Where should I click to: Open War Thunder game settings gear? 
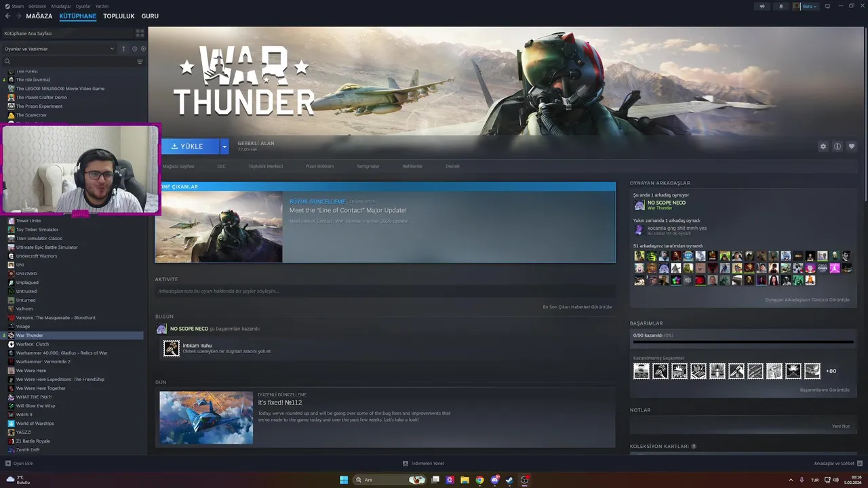point(823,146)
